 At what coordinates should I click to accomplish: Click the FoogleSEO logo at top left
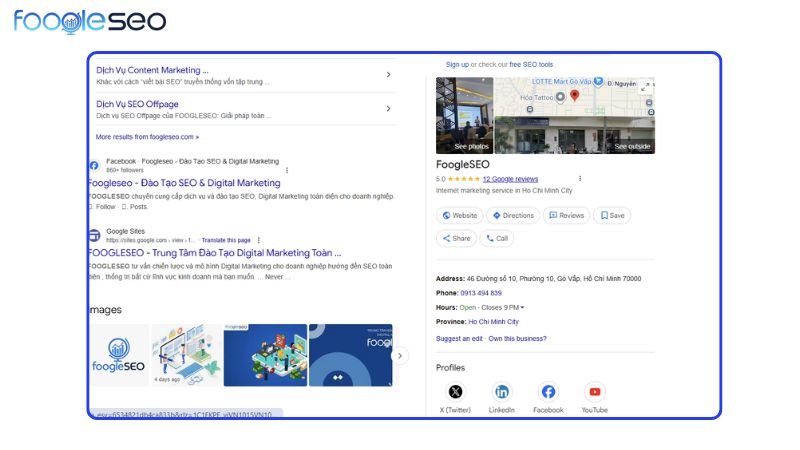click(90, 21)
